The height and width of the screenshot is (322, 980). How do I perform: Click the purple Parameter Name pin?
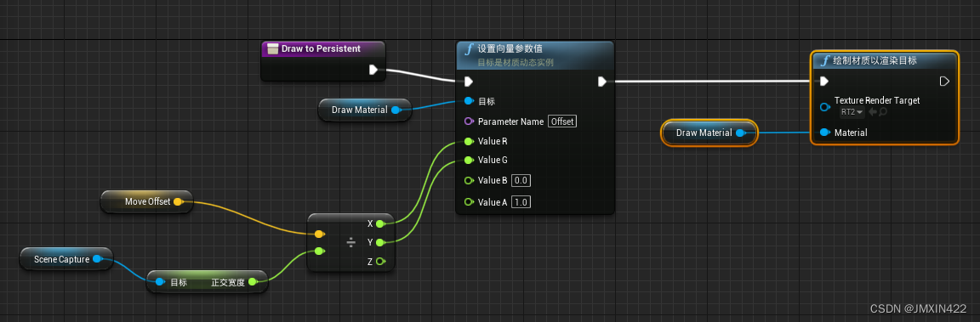click(469, 121)
